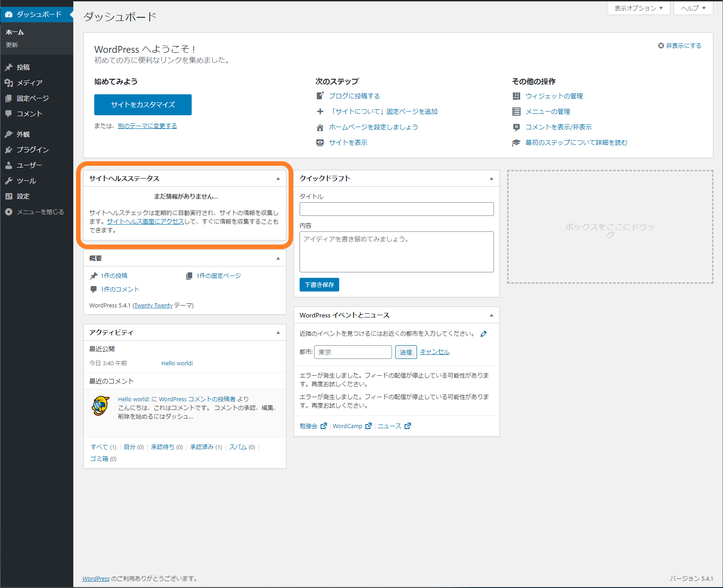The height and width of the screenshot is (588, 723).
Task: Open the プラグイン menu
Action: click(36, 150)
